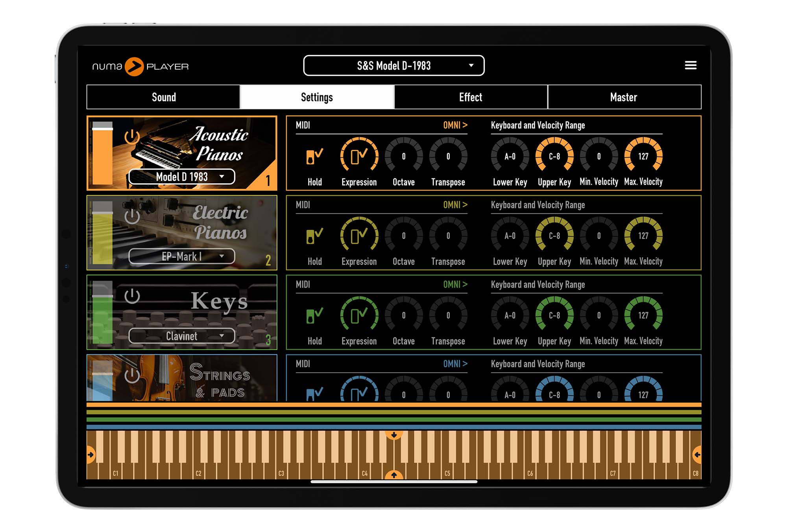Viewport: 787px width, 532px height.
Task: Select the Settings tab
Action: point(317,97)
